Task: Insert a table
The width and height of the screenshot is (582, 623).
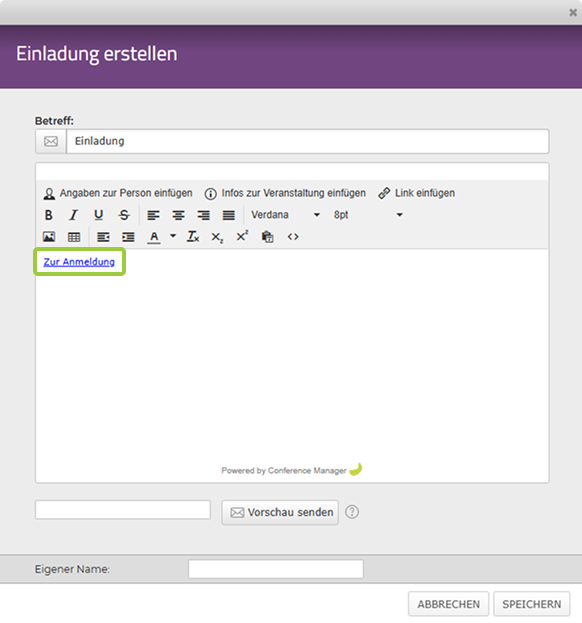Action: [x=74, y=237]
